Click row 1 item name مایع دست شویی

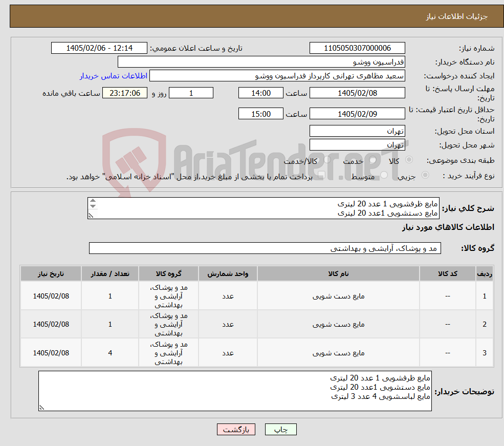point(338,296)
